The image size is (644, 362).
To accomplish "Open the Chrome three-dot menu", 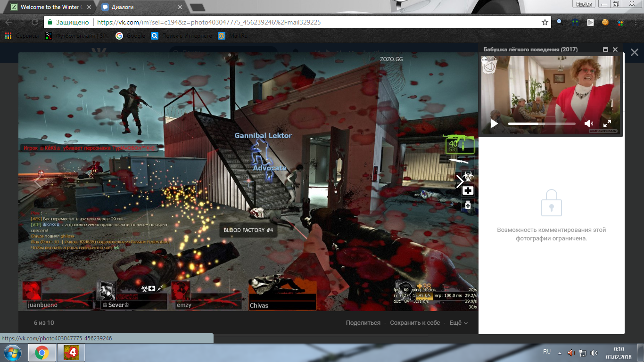I will [636, 22].
